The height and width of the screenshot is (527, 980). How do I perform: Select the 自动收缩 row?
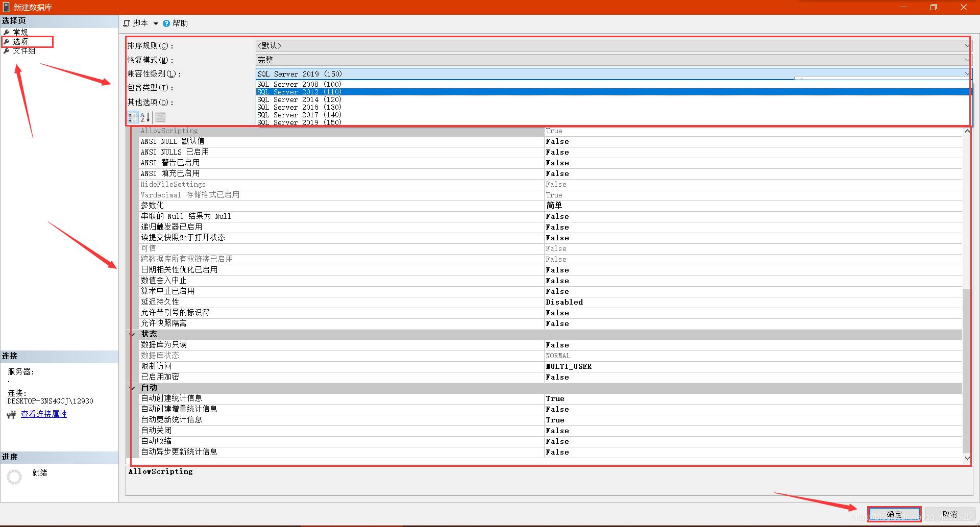click(550, 442)
